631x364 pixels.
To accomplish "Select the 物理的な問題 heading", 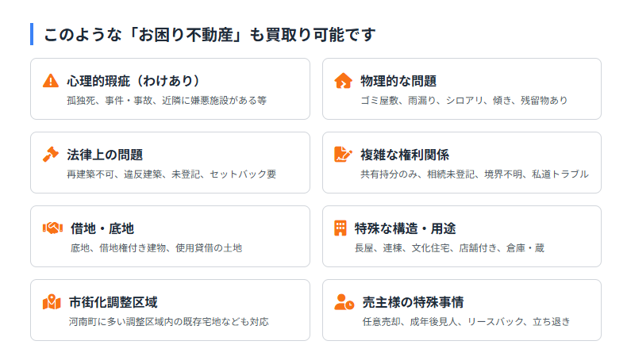I will 398,81.
